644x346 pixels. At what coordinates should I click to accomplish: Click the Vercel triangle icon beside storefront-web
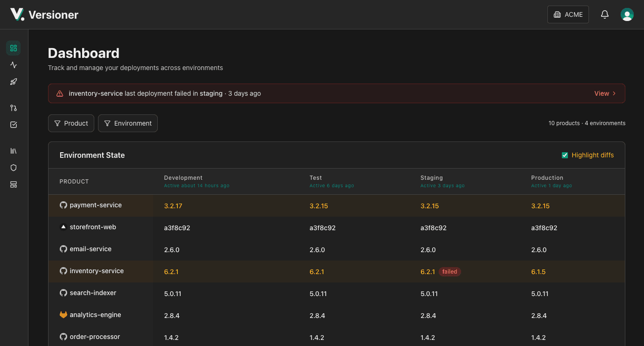click(x=63, y=227)
